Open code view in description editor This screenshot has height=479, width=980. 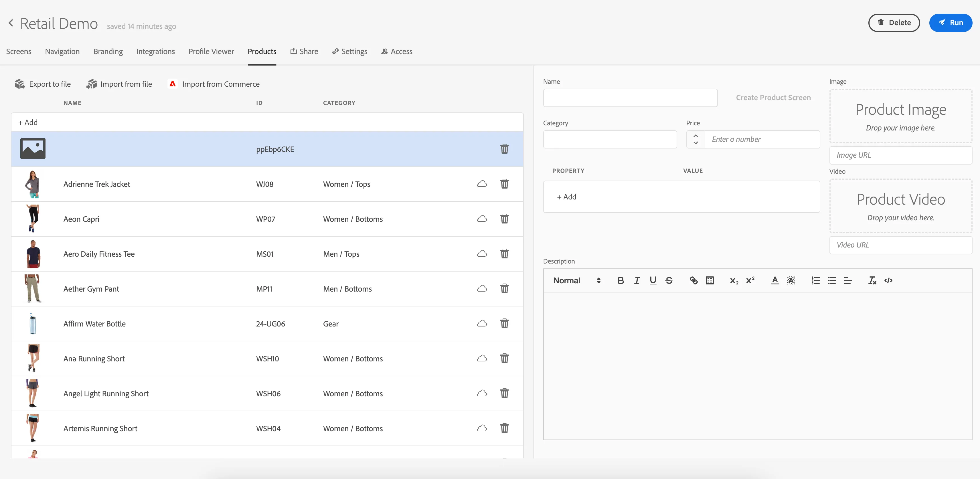click(888, 280)
